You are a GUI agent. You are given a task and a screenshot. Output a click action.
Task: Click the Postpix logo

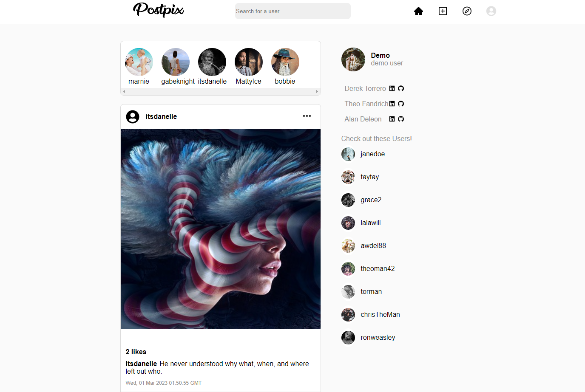tap(159, 10)
